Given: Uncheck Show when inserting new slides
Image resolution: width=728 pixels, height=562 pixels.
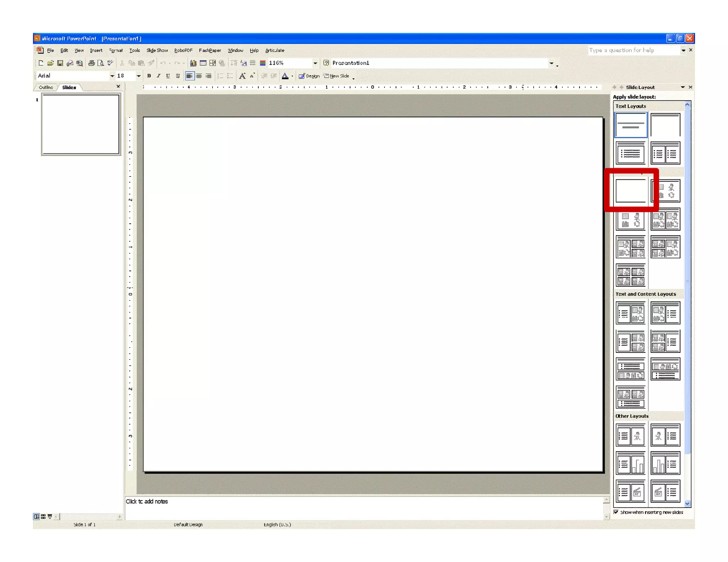Looking at the screenshot, I should pyautogui.click(x=616, y=512).
